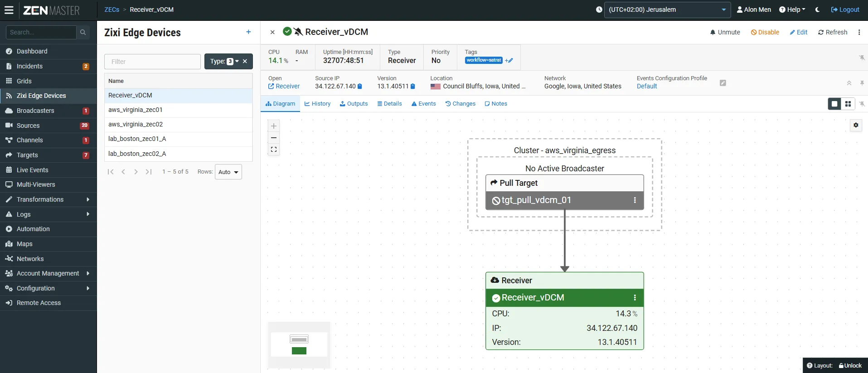Open Broadcasters in the sidebar
This screenshot has height=373, width=868.
click(48, 111)
